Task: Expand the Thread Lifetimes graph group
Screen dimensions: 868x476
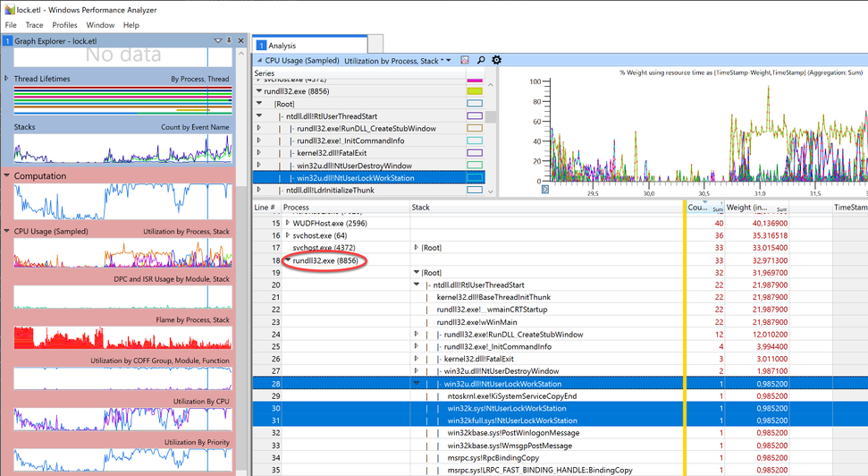Action: tap(7, 79)
